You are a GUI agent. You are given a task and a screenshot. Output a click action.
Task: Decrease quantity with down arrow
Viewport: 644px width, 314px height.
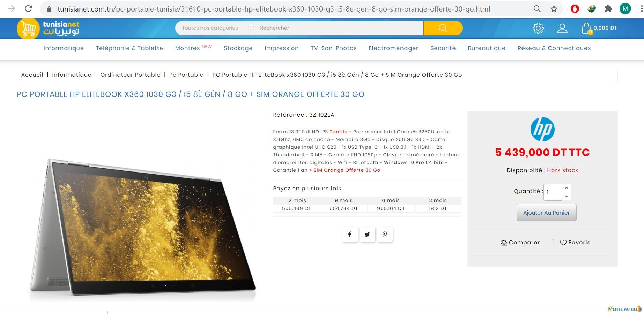point(567,196)
